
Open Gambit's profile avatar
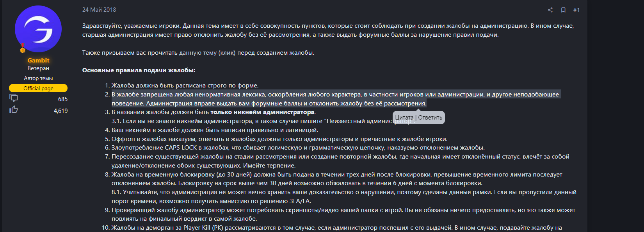[x=38, y=29]
